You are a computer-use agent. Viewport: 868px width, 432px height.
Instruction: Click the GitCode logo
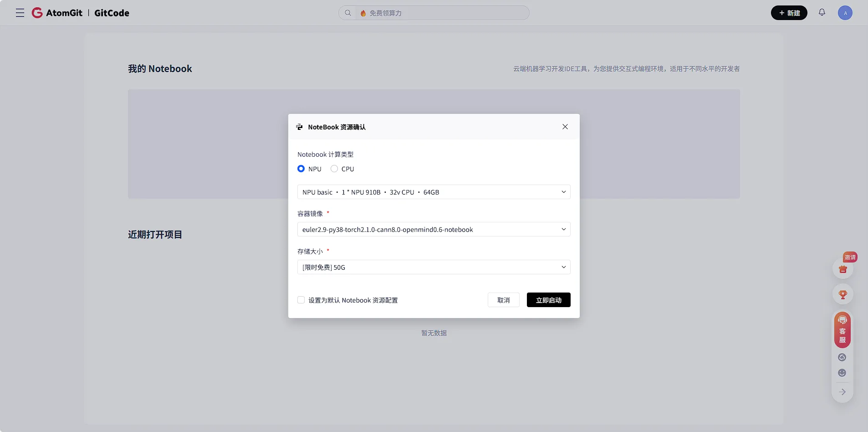(112, 13)
